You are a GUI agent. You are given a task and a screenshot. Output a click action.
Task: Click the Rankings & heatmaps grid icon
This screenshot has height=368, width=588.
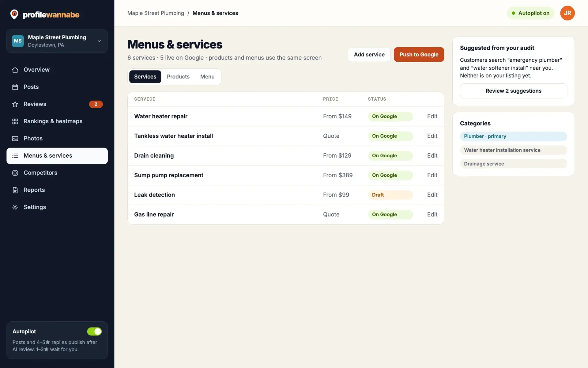point(15,121)
